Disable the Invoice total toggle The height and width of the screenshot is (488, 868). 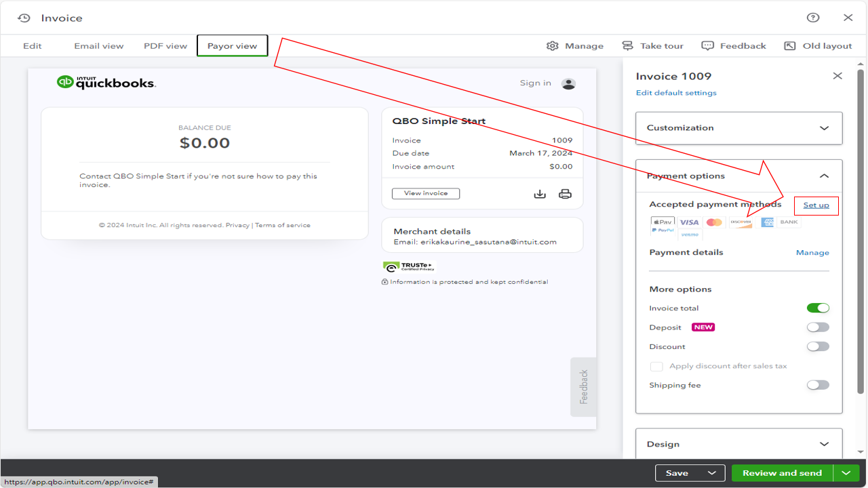818,308
